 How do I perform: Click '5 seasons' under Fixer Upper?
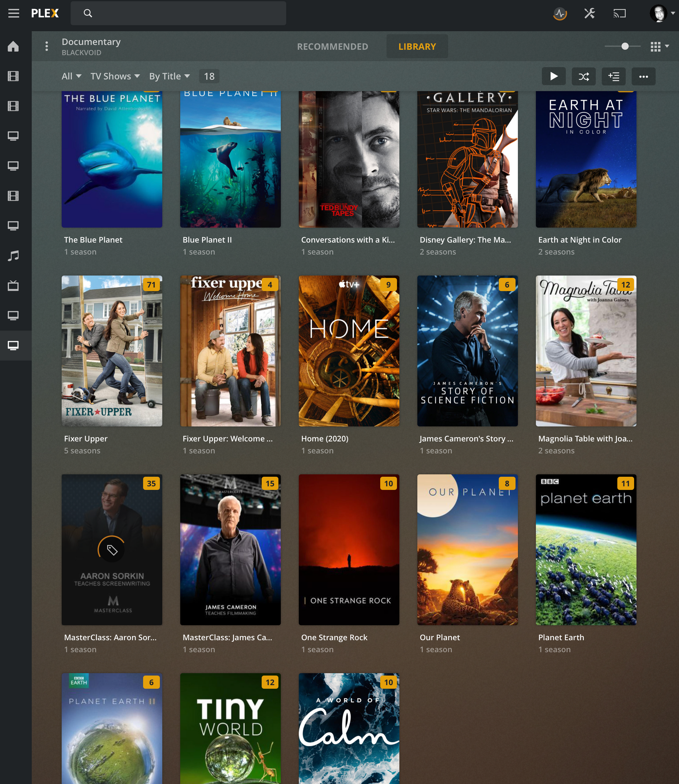pos(82,451)
